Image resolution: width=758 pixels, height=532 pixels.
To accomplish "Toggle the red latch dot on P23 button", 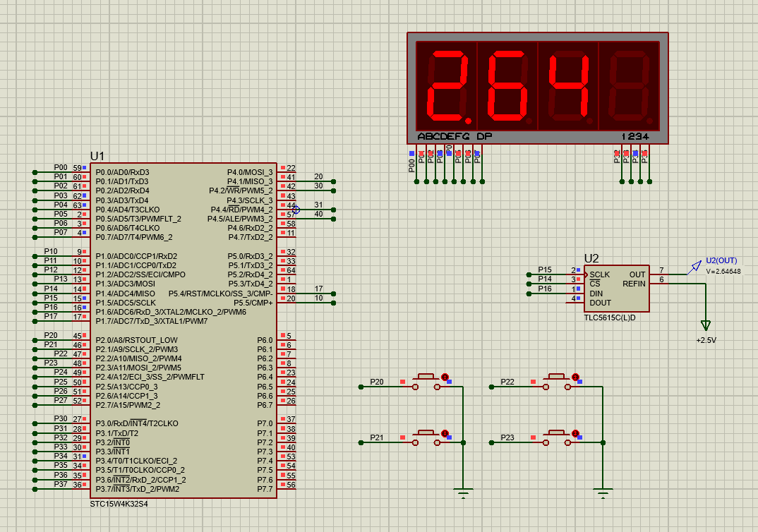I will point(575,433).
